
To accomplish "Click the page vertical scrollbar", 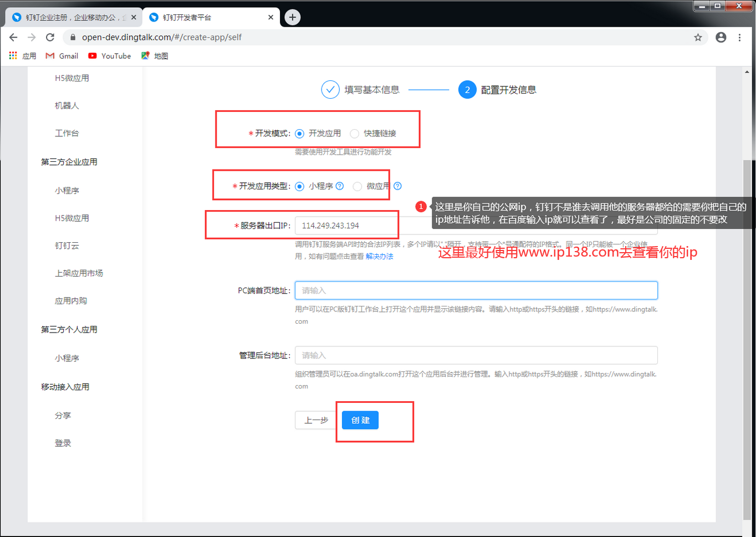I will 747,339.
